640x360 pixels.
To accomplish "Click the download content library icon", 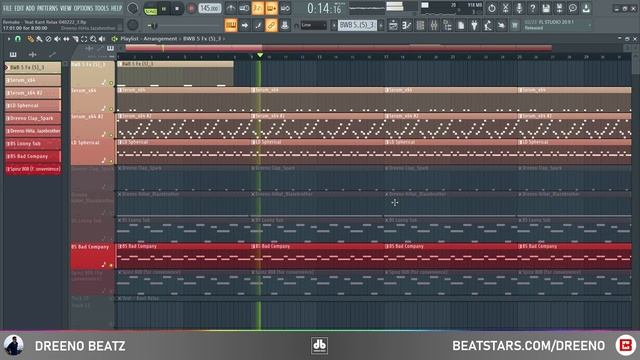I will point(587,8).
